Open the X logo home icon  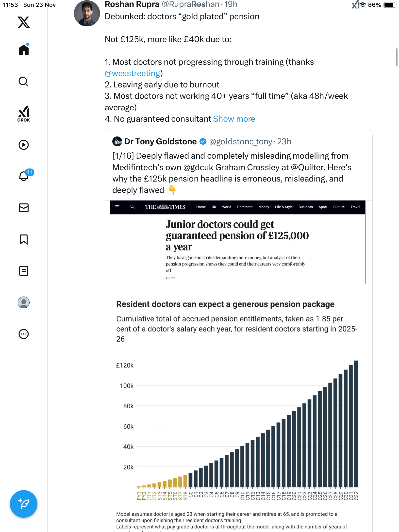[x=24, y=22]
